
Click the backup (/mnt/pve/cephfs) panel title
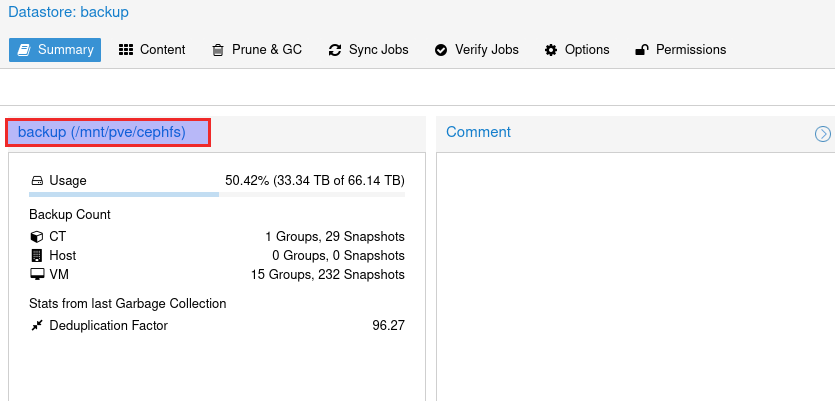click(x=102, y=132)
